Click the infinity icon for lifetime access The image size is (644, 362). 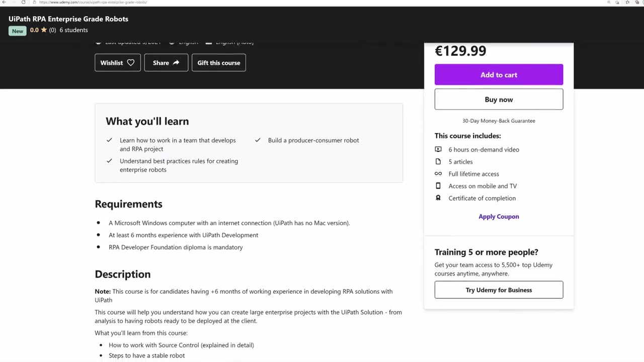[438, 174]
